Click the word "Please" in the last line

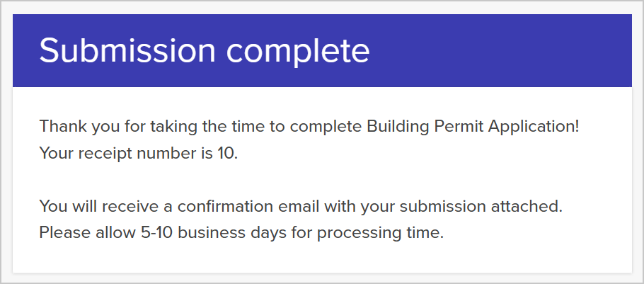64,233
